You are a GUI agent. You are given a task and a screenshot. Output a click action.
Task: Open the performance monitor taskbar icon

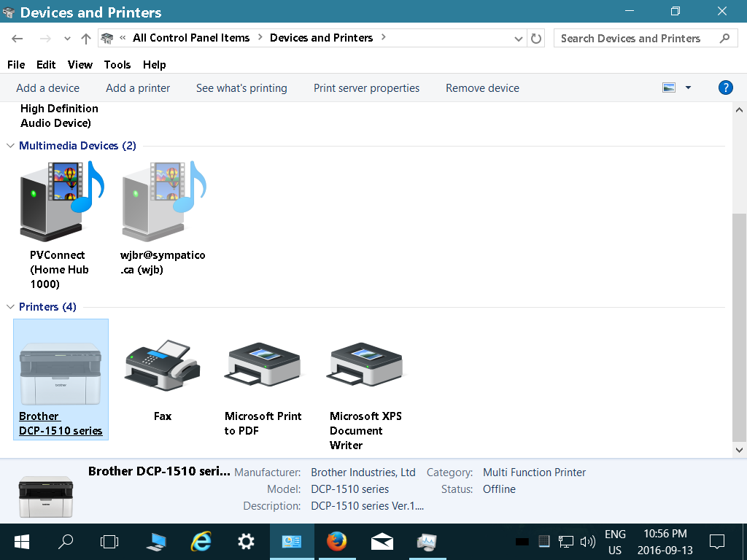coord(427,542)
